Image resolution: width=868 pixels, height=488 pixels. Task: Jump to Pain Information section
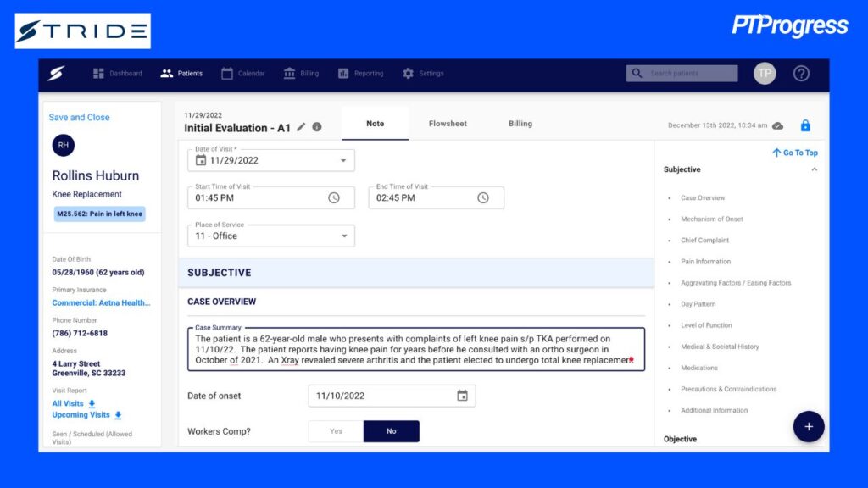(x=706, y=262)
